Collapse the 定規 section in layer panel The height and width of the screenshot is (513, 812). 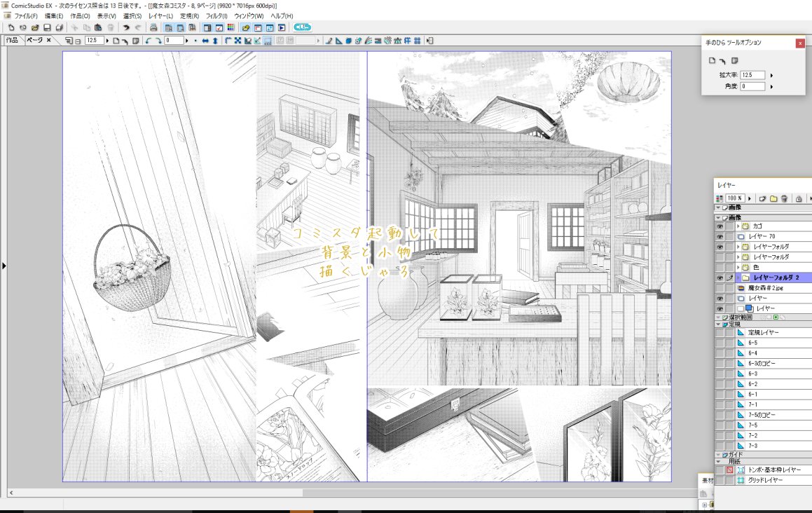tap(718, 324)
